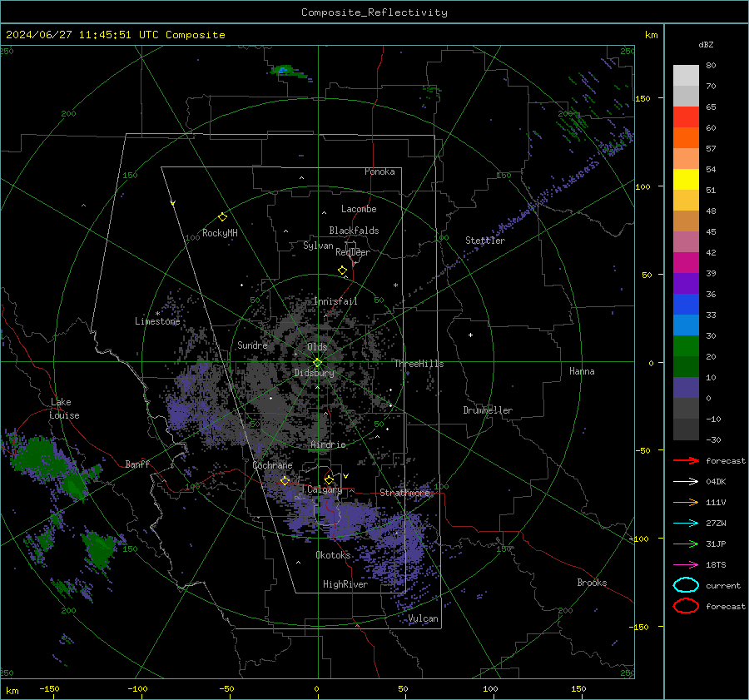Viewport: 749px width, 700px height.
Task: Click the magenta 18TS arrow icon
Action: pos(686,565)
